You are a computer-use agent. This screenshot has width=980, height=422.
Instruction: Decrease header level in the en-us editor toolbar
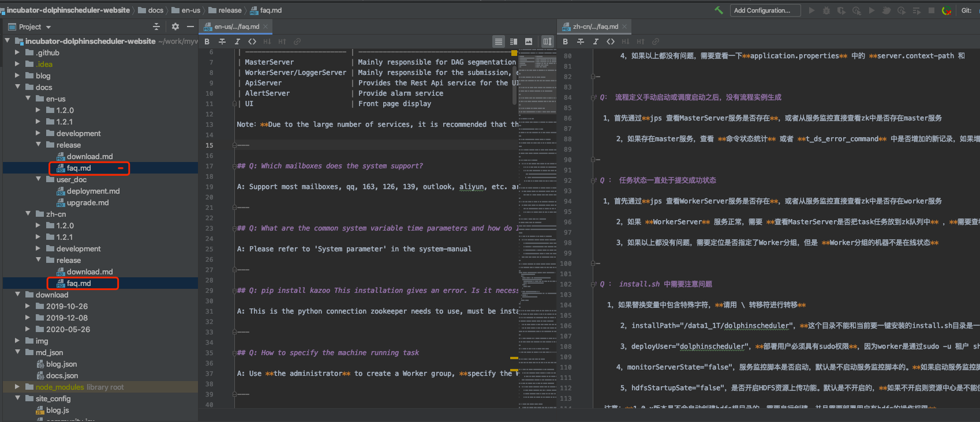click(267, 42)
